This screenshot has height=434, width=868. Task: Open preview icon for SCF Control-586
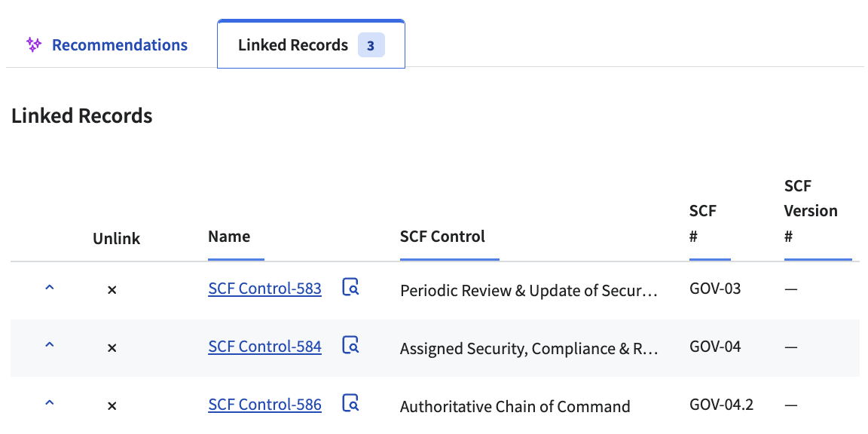click(x=350, y=403)
